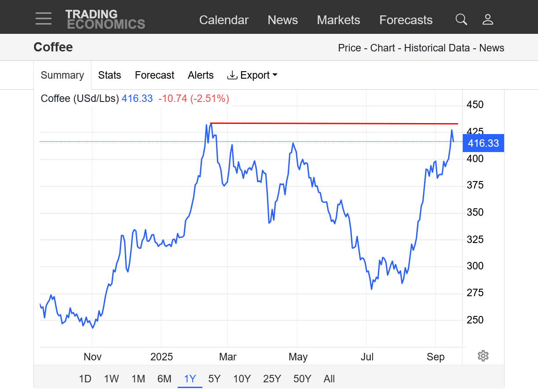Open Calendar in top navigation

(224, 20)
